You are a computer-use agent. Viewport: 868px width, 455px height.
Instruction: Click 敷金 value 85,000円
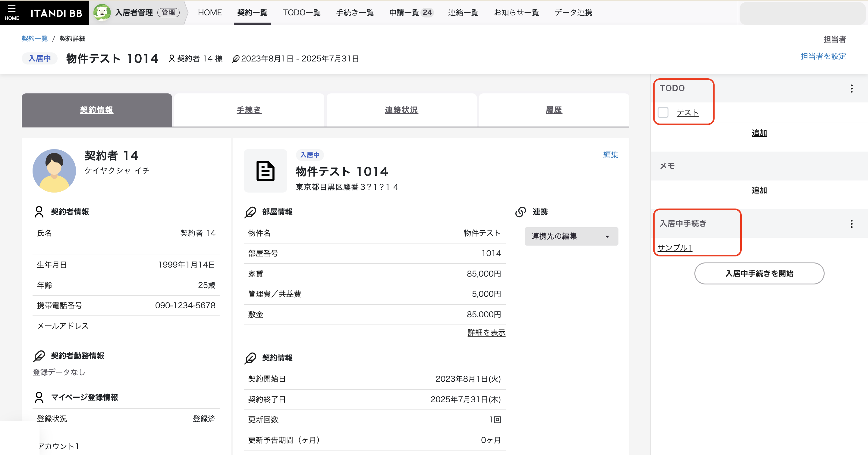point(484,315)
